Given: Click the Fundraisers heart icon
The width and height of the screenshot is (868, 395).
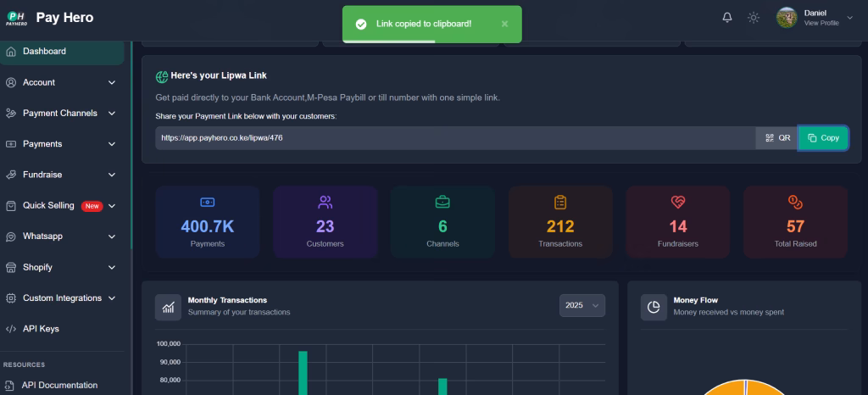Looking at the screenshot, I should click(x=677, y=202).
